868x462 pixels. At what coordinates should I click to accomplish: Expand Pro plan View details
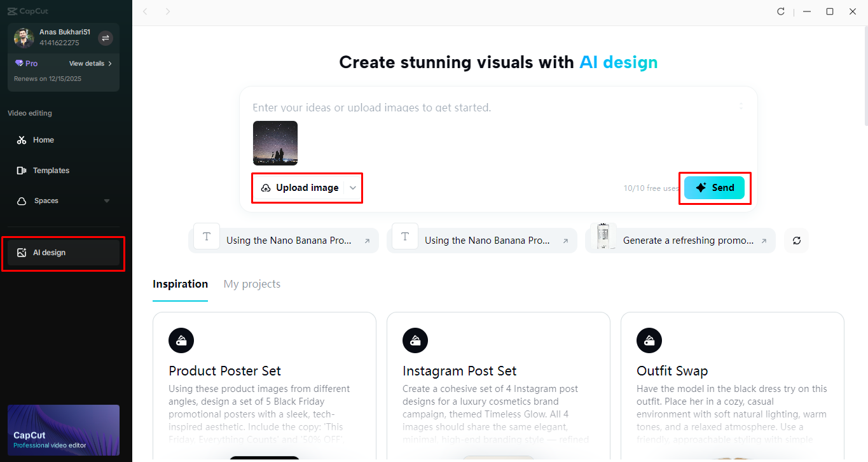pos(87,63)
